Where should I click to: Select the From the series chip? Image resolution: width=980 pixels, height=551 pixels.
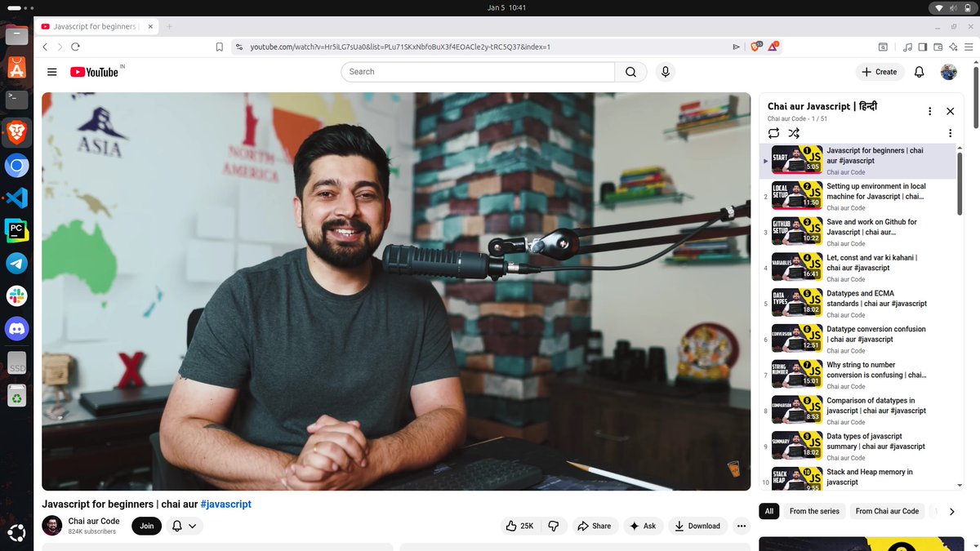coord(814,511)
